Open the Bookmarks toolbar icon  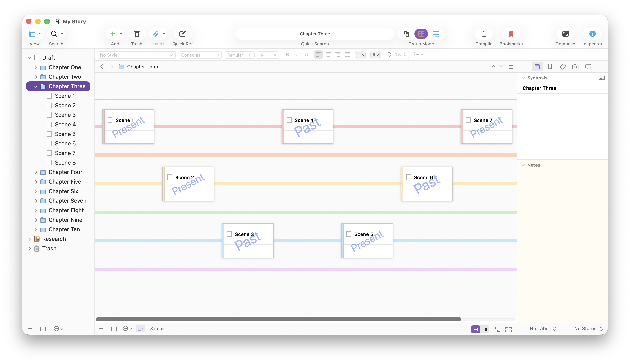coord(511,34)
